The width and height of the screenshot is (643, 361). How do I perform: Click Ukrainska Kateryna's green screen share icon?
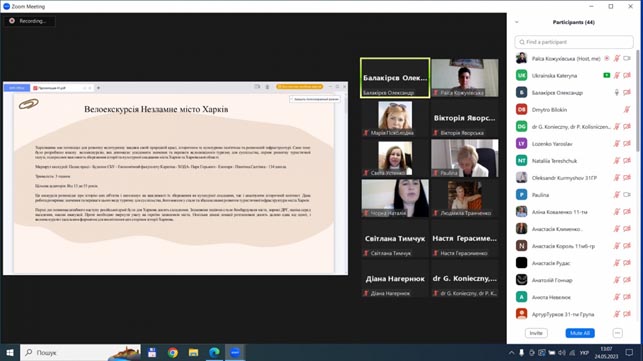point(607,75)
